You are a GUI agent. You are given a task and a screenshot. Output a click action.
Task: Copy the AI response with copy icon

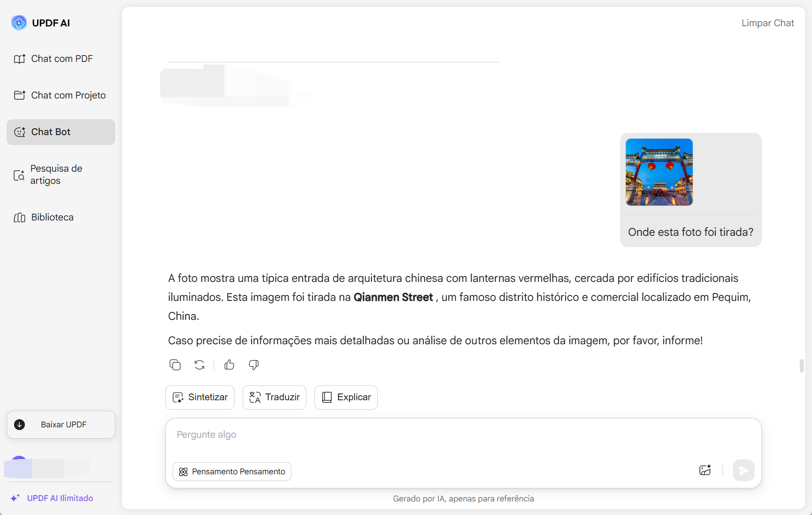pos(175,365)
